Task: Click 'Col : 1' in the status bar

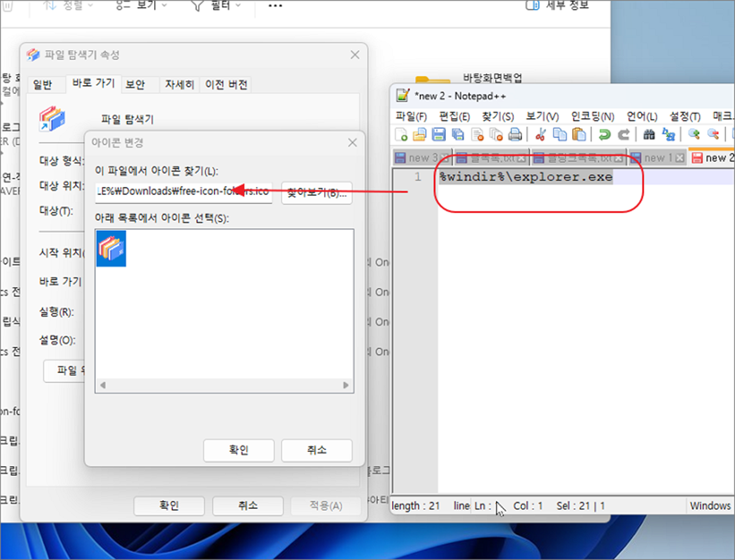Action: [x=527, y=506]
